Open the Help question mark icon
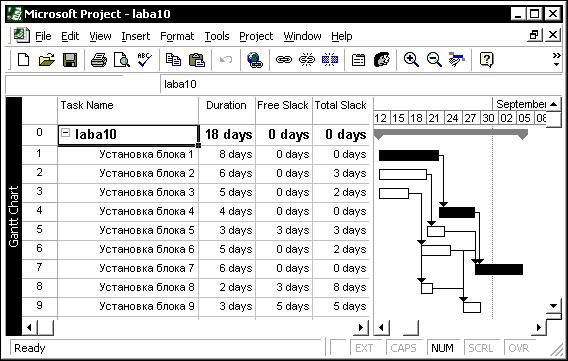Image resolution: width=568 pixels, height=361 pixels. coord(486,59)
